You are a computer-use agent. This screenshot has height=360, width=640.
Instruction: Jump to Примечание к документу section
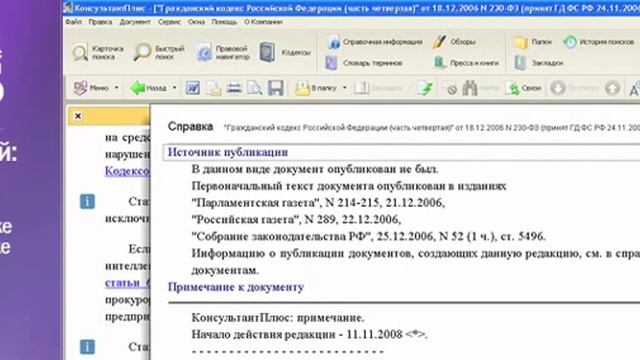(x=236, y=287)
